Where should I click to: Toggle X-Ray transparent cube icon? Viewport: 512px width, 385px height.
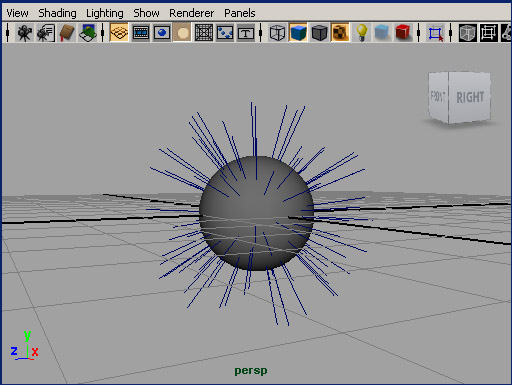467,33
